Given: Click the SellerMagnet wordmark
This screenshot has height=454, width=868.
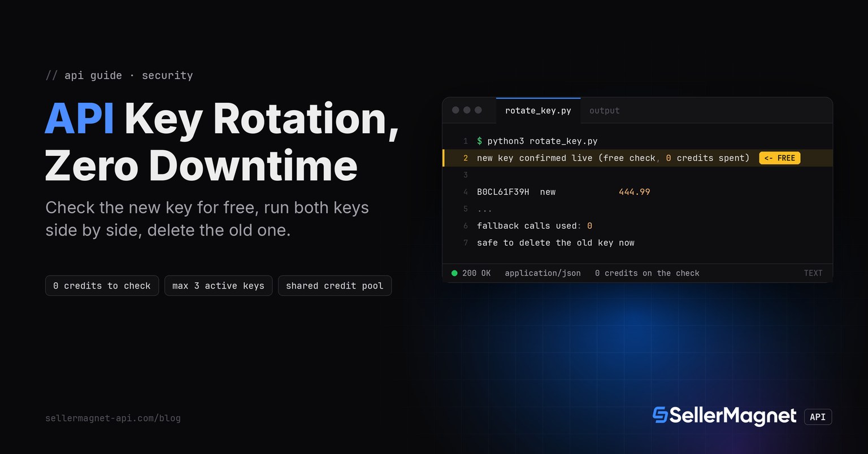Looking at the screenshot, I should 733,416.
